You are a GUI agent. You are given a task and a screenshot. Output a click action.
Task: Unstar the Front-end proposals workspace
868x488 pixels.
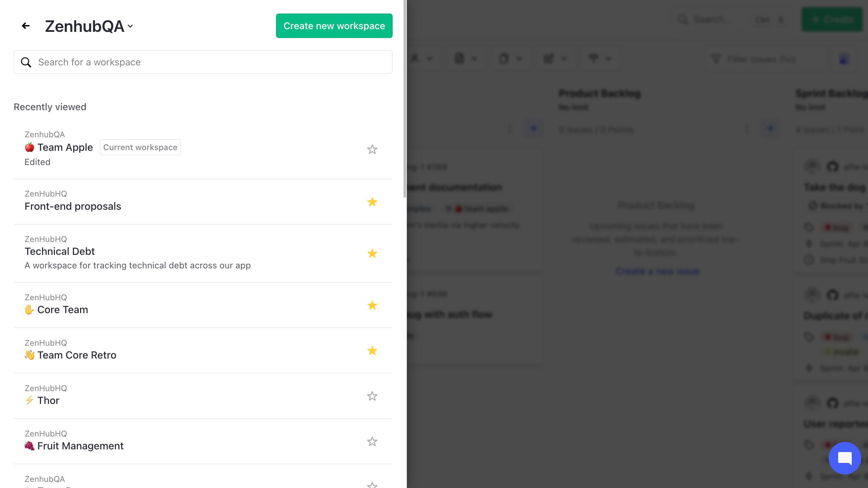(372, 202)
